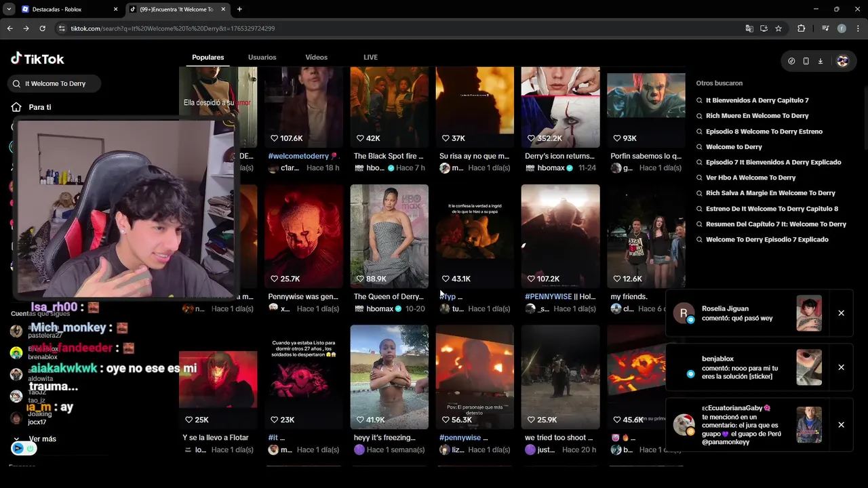This screenshot has width=868, height=488.
Task: Dismiss the Roselia Jiguan notification
Action: click(x=841, y=313)
